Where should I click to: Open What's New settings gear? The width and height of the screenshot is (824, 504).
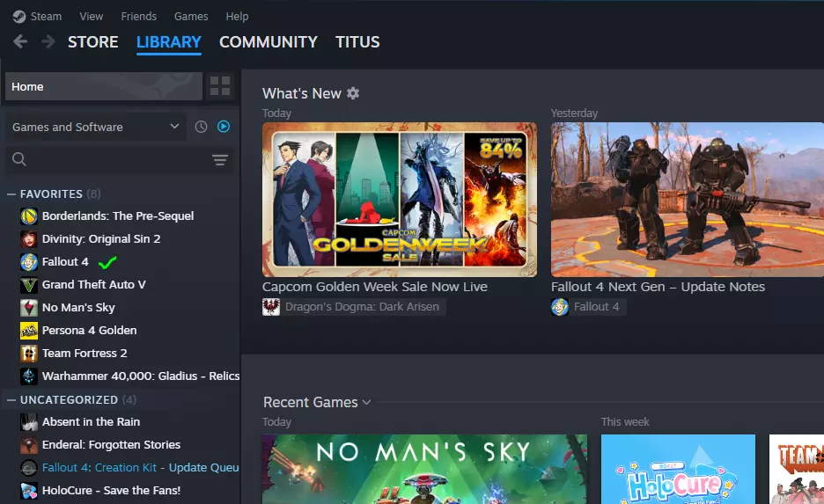[x=353, y=93]
